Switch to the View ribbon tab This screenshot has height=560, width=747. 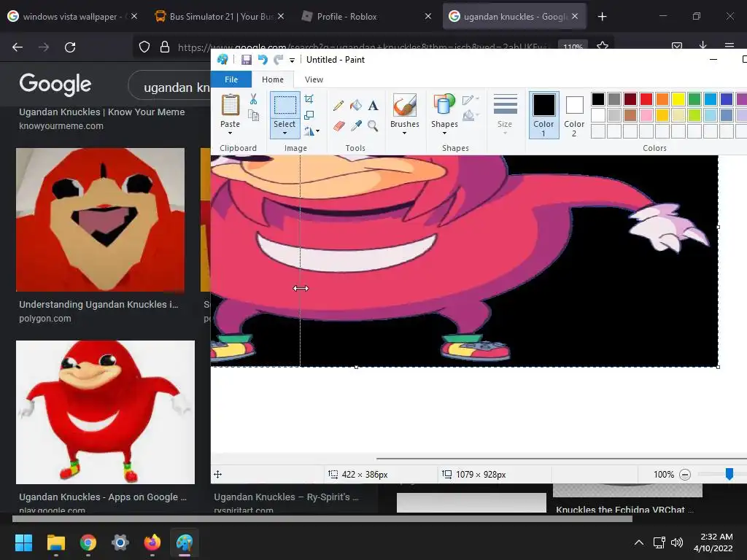tap(314, 79)
